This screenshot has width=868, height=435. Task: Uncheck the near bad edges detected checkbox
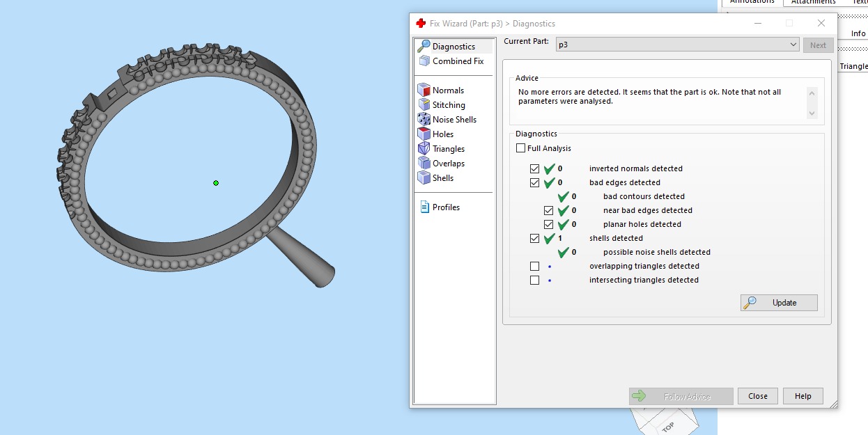[x=548, y=210]
